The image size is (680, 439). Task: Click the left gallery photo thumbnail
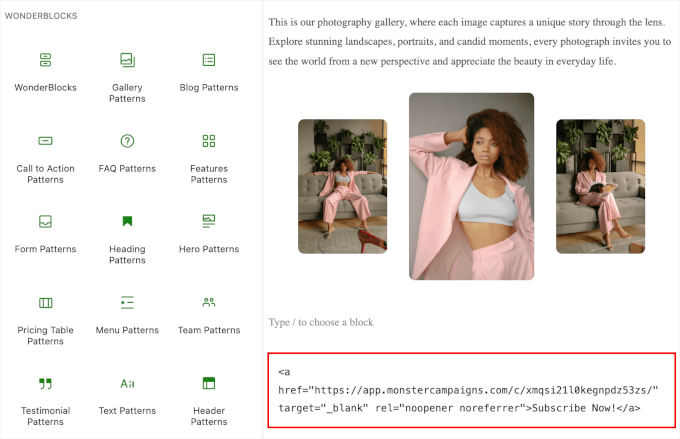point(342,186)
